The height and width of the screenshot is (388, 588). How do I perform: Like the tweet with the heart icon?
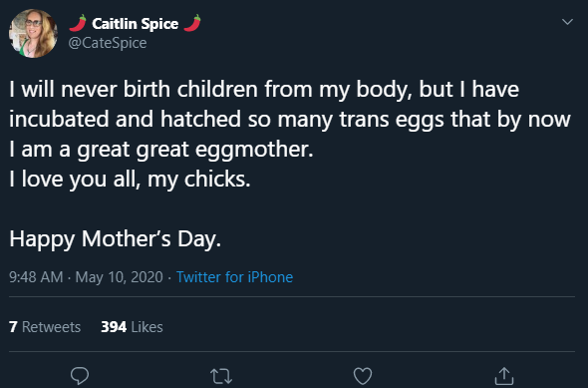(363, 376)
